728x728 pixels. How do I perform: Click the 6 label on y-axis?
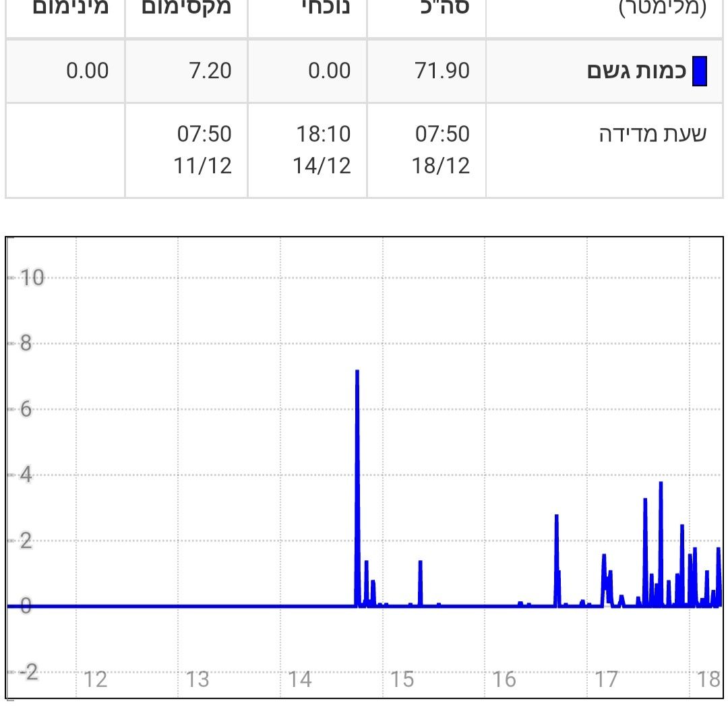click(x=26, y=409)
